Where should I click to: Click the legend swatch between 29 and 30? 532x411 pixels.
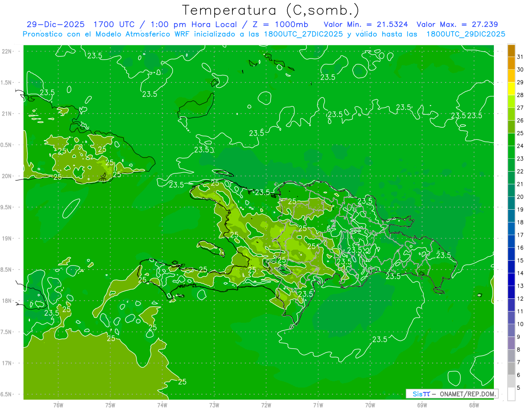[511, 76]
